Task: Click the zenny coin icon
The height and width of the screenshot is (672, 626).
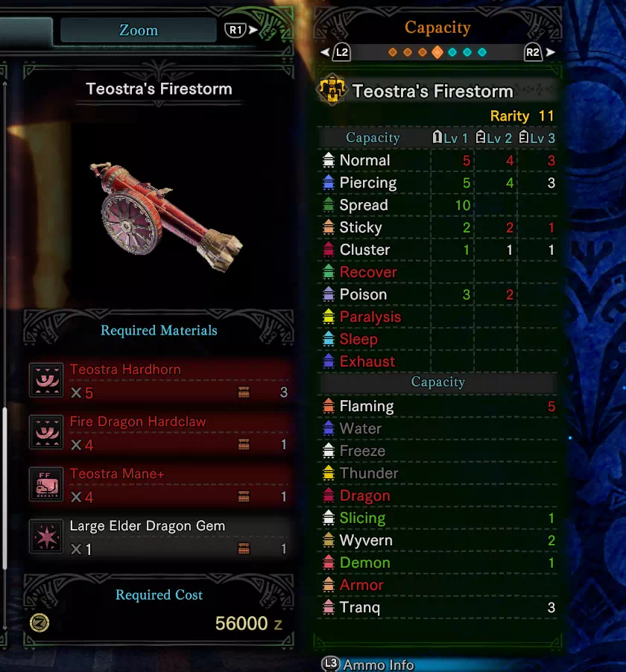Action: pos(39,623)
